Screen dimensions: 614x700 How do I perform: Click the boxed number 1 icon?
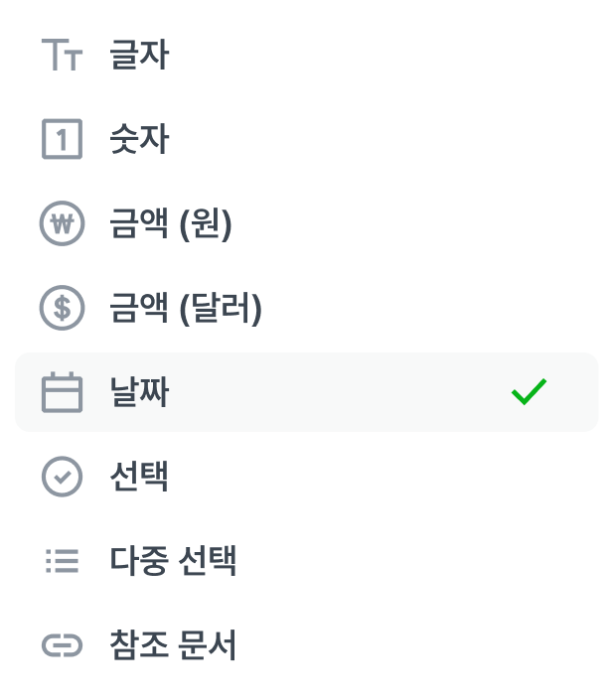[62, 140]
